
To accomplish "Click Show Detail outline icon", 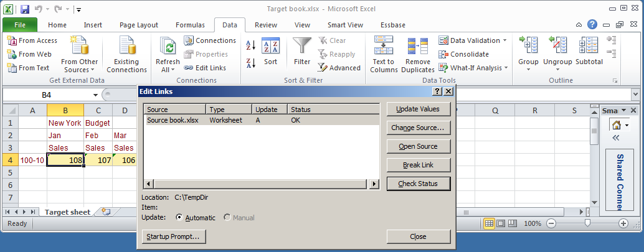I will click(x=612, y=40).
